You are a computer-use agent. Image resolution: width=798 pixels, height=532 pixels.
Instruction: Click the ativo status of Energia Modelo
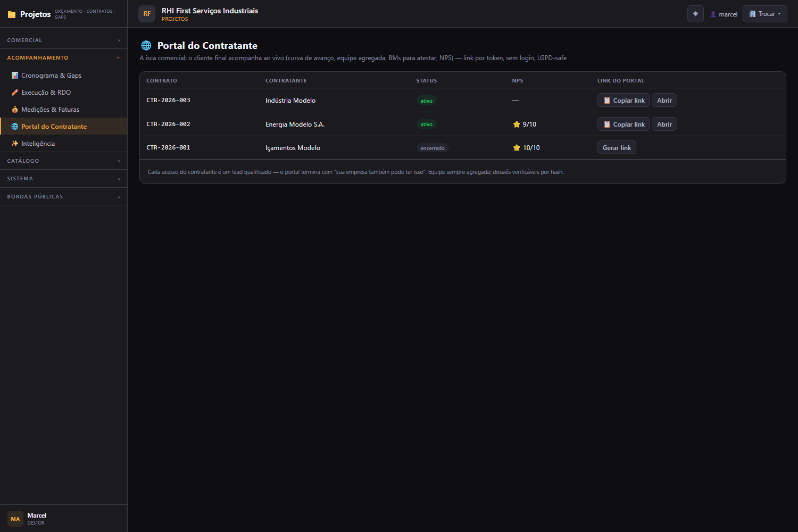427,124
